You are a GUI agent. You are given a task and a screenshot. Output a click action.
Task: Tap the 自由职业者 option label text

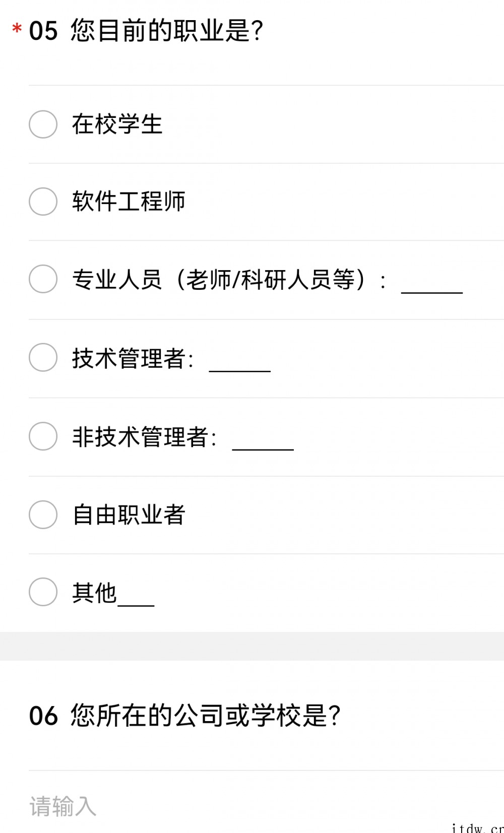click(x=129, y=515)
